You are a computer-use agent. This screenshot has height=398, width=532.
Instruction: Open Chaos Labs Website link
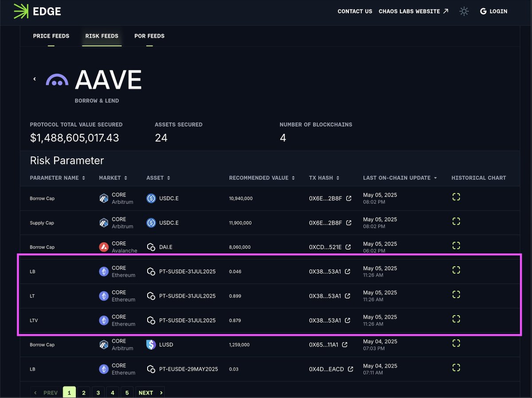pos(413,11)
